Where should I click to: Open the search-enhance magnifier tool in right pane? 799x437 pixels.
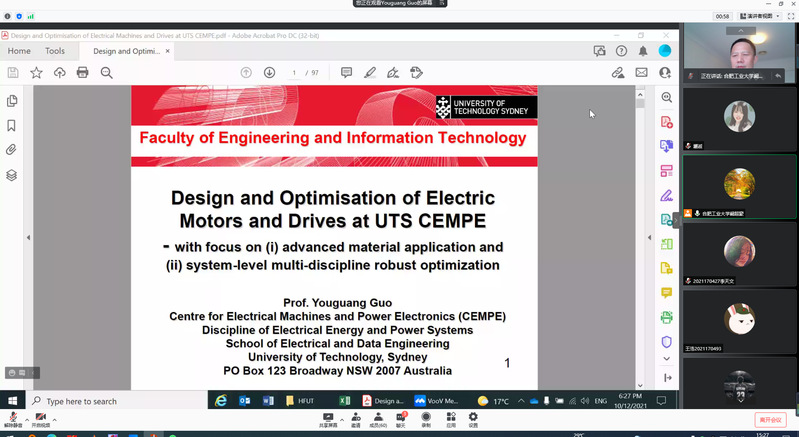(667, 97)
